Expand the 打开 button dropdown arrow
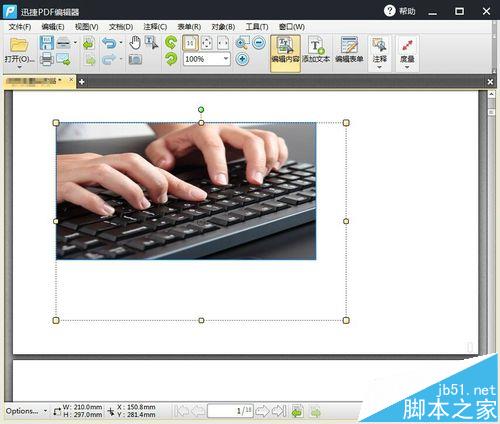The width and height of the screenshot is (500, 424). [x=19, y=67]
